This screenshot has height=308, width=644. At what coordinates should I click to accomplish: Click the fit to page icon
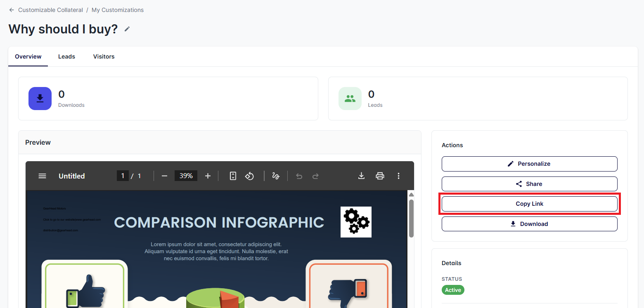[x=233, y=176]
